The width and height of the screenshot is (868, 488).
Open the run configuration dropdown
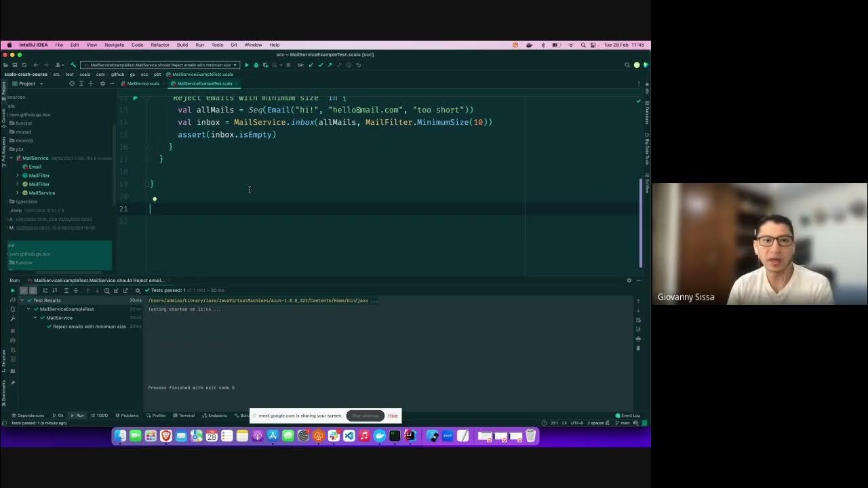click(x=234, y=64)
